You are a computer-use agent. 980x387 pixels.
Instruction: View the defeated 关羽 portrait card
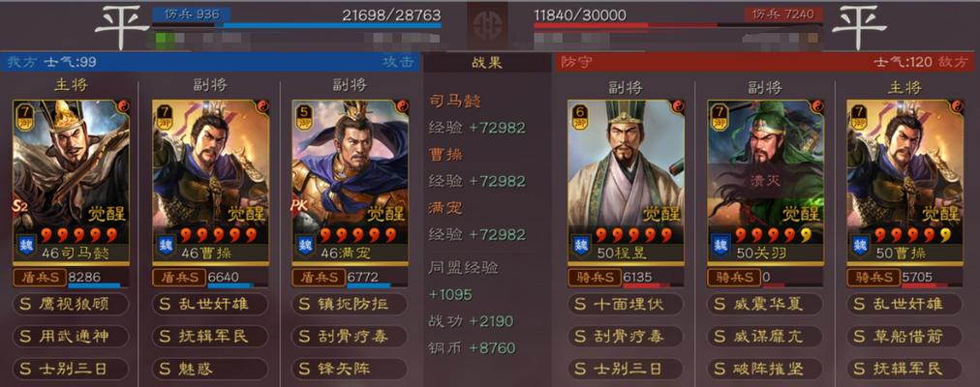pos(765,180)
